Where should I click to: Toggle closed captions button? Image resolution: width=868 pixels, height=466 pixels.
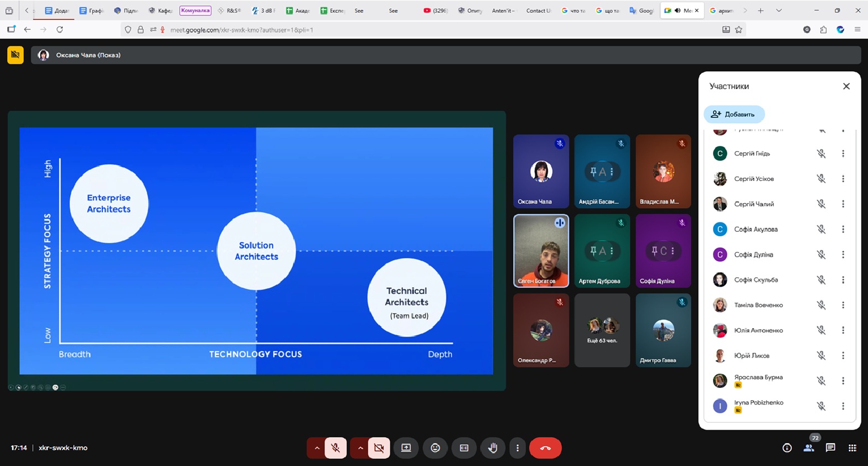click(x=464, y=448)
